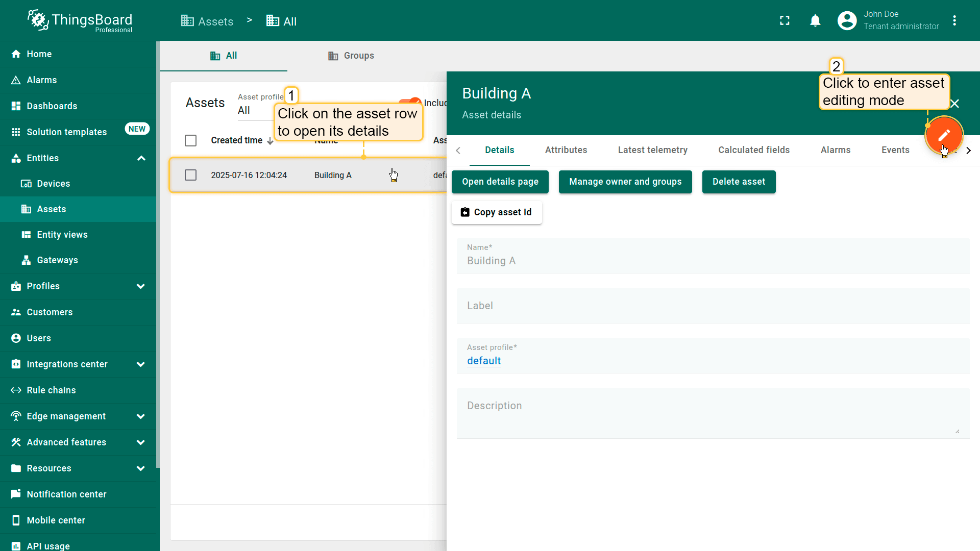The image size is (980, 551).
Task: Go to Rule chains page
Action: tap(51, 390)
